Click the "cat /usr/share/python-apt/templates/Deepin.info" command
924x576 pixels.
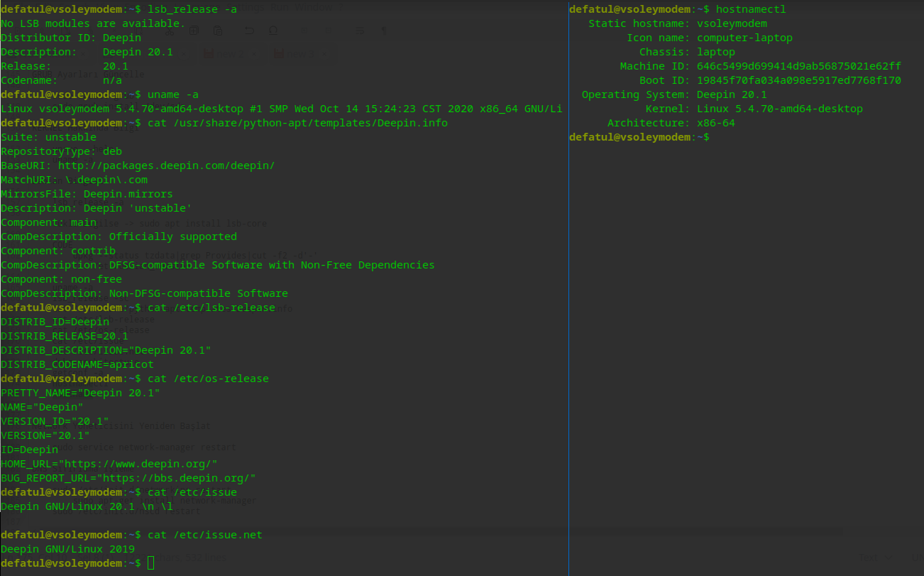point(297,123)
